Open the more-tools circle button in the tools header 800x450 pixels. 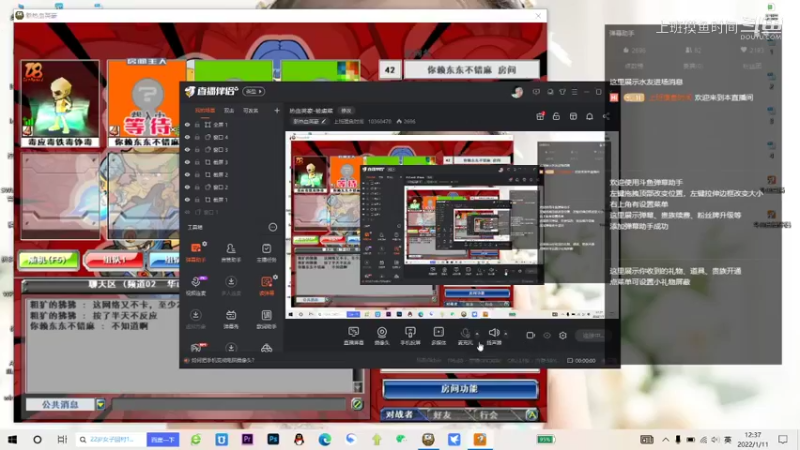[x=272, y=227]
